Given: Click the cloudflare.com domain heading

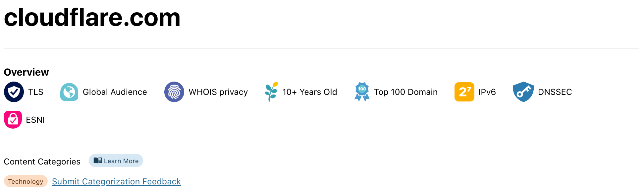Looking at the screenshot, I should [92, 18].
